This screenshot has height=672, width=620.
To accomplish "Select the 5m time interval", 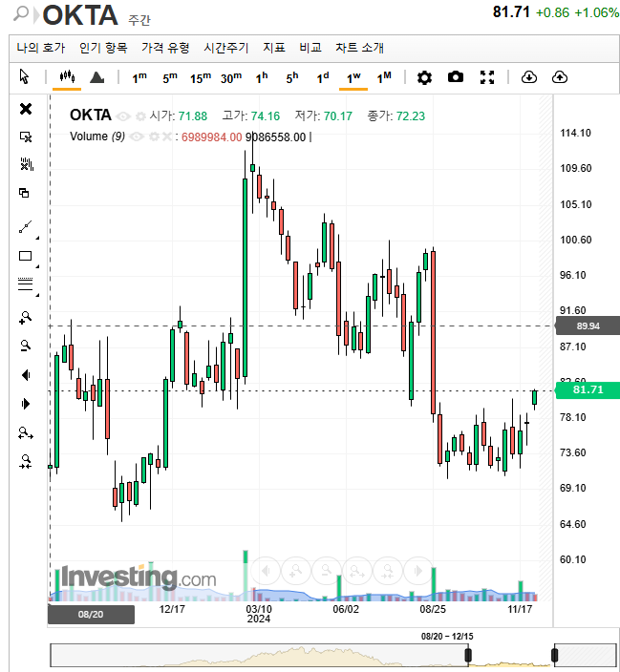I will coord(169,78).
